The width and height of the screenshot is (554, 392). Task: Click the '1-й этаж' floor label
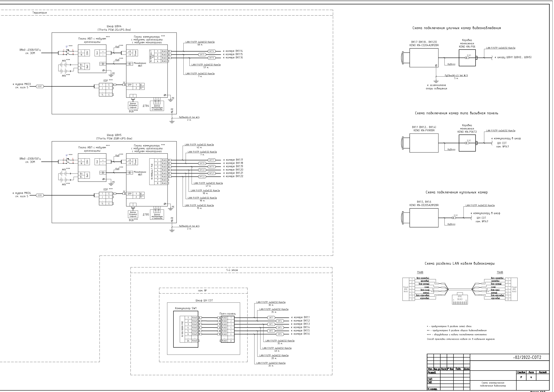coord(232,270)
